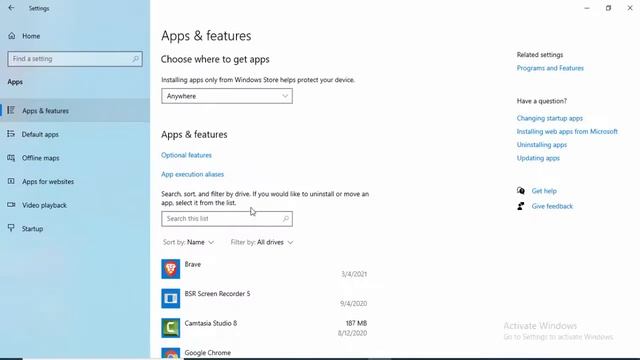
Task: Click the Get help chat icon
Action: tap(521, 191)
